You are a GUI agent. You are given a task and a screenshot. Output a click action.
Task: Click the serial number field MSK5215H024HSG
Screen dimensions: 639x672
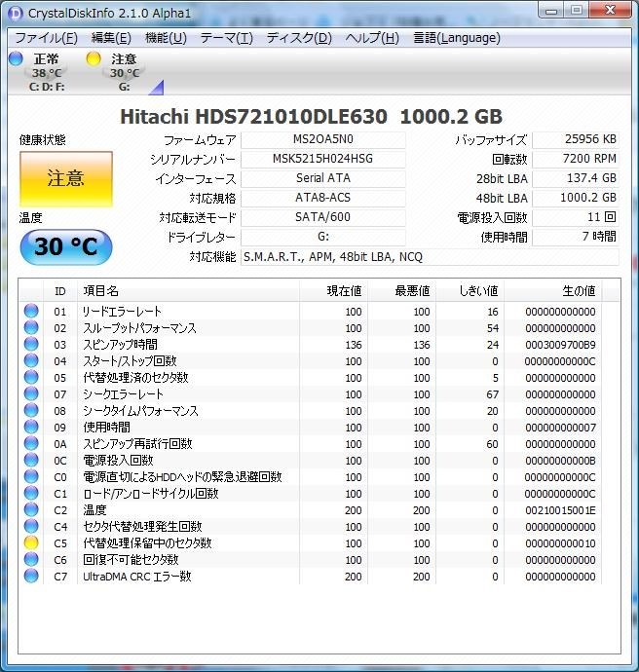[x=323, y=159]
